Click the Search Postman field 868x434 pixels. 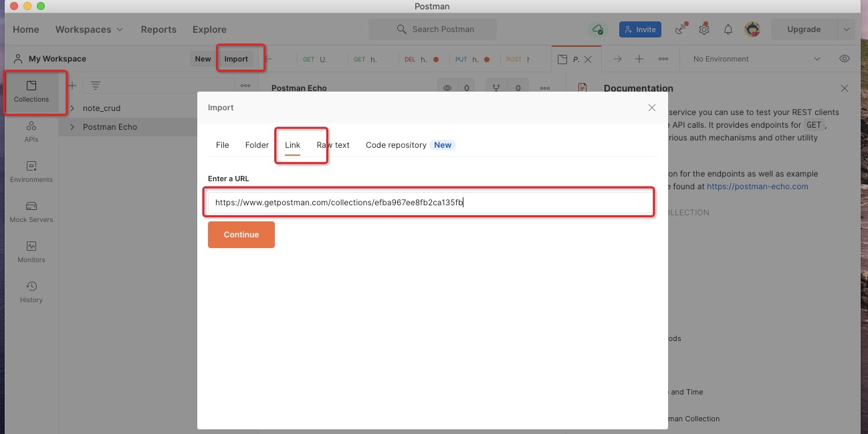tap(433, 29)
